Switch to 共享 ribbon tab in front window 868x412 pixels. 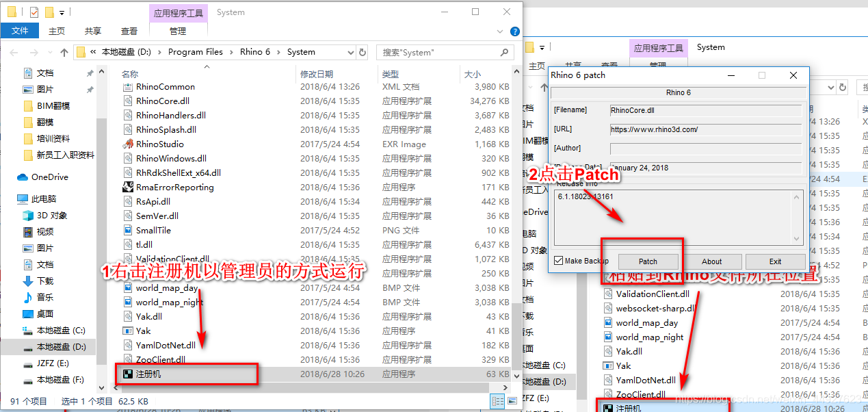(93, 31)
